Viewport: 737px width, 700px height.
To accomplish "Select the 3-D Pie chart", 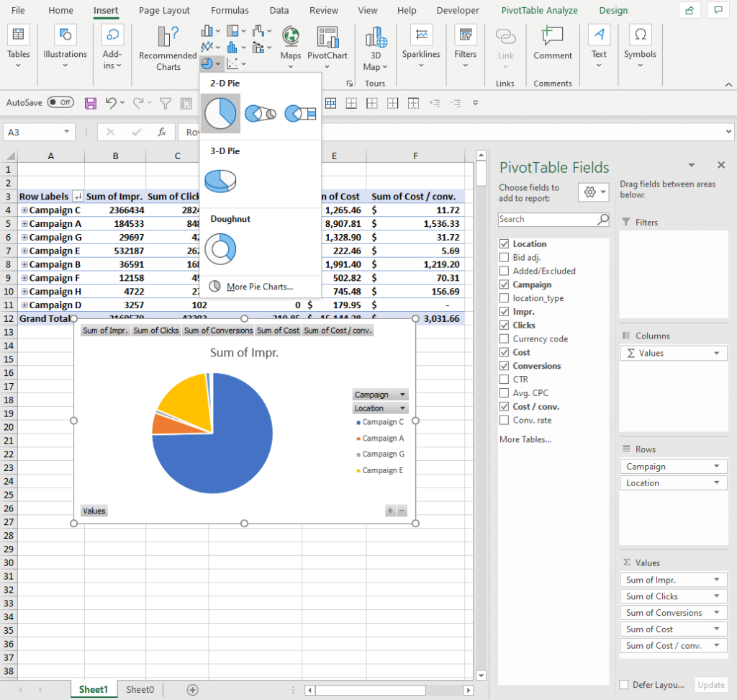I will (x=220, y=182).
